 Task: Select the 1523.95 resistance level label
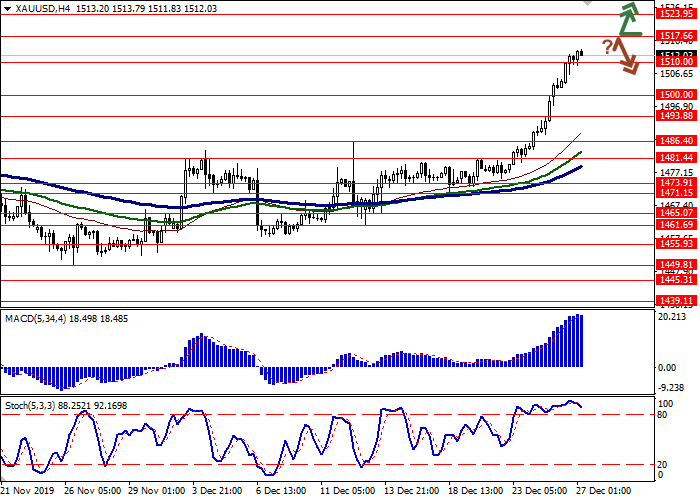point(675,14)
